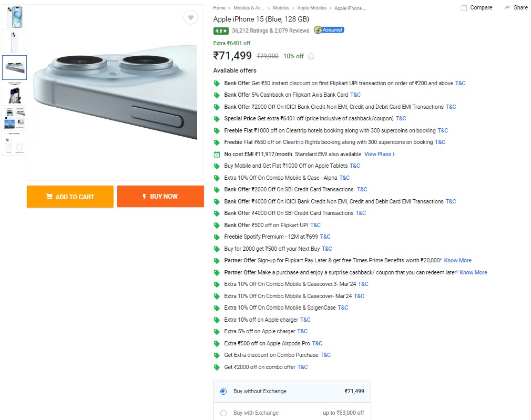Image resolution: width=531 pixels, height=420 pixels.
Task: Open Know More for Flipkart Pay Later offer
Action: tap(457, 260)
